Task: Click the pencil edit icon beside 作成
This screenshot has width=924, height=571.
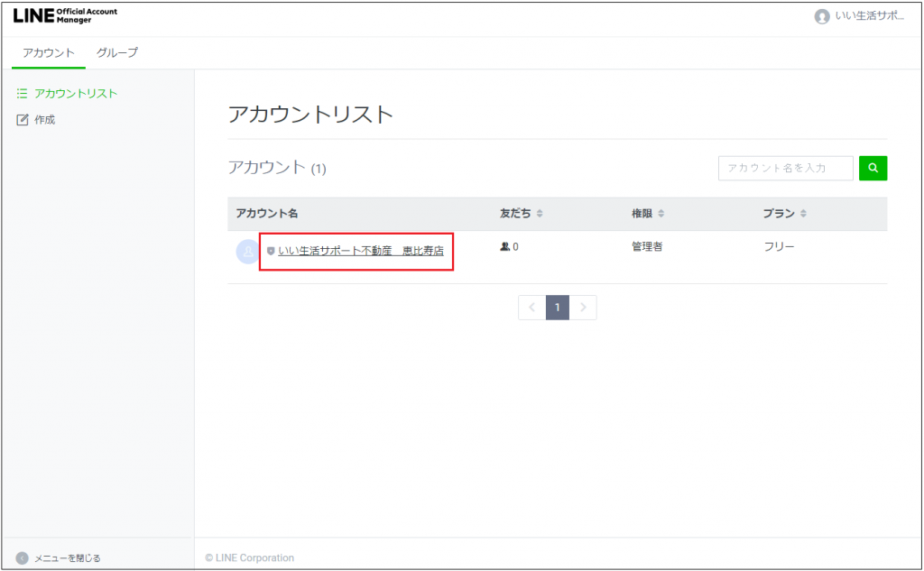Action: tap(23, 120)
